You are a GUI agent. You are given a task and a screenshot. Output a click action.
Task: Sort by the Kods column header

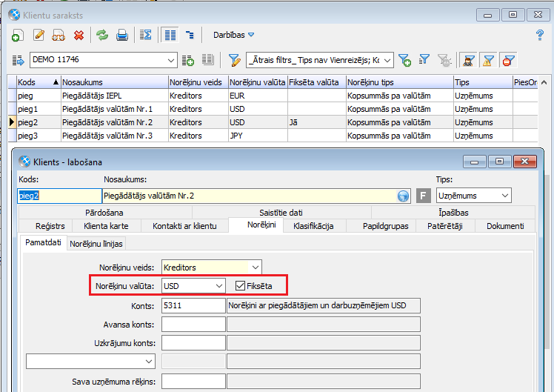39,82
